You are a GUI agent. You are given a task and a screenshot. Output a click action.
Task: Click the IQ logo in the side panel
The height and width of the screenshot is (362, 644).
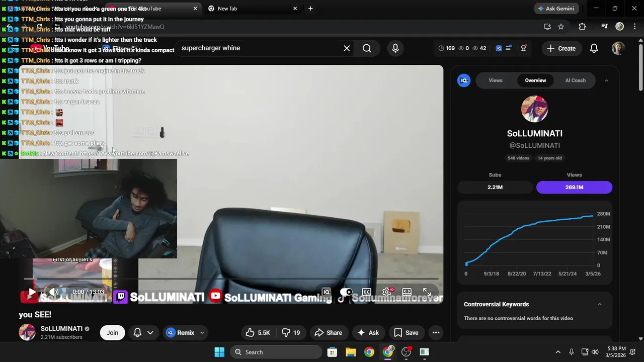[x=464, y=80]
